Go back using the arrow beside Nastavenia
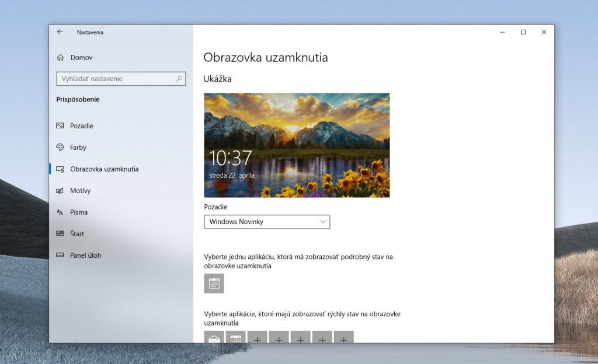 pos(60,32)
